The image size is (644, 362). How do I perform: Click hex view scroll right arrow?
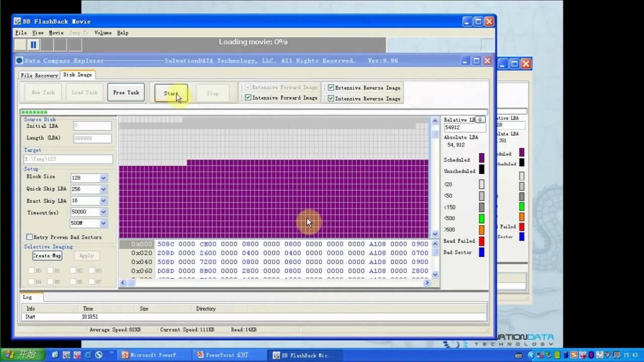(x=427, y=283)
